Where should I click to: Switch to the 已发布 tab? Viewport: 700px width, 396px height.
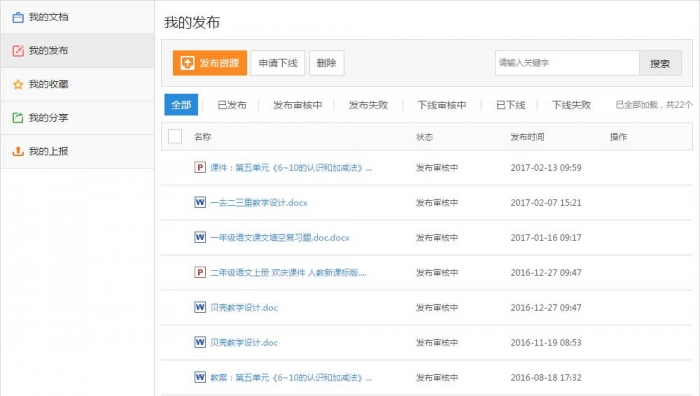click(232, 105)
